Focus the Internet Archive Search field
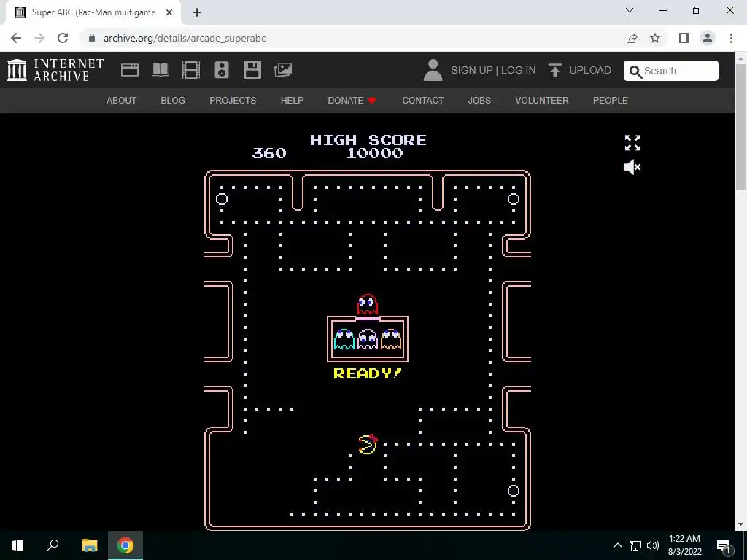The height and width of the screenshot is (560, 747). (x=671, y=71)
